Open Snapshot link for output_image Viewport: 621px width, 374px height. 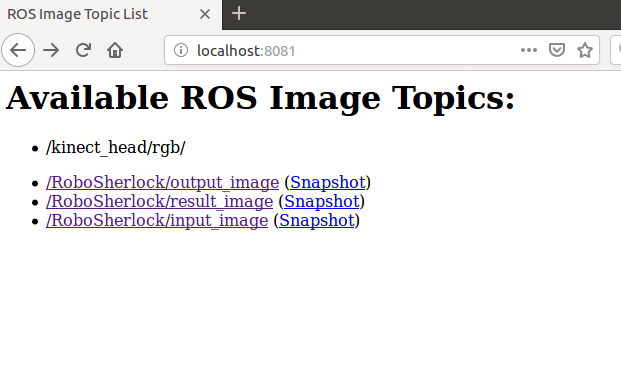tap(328, 182)
